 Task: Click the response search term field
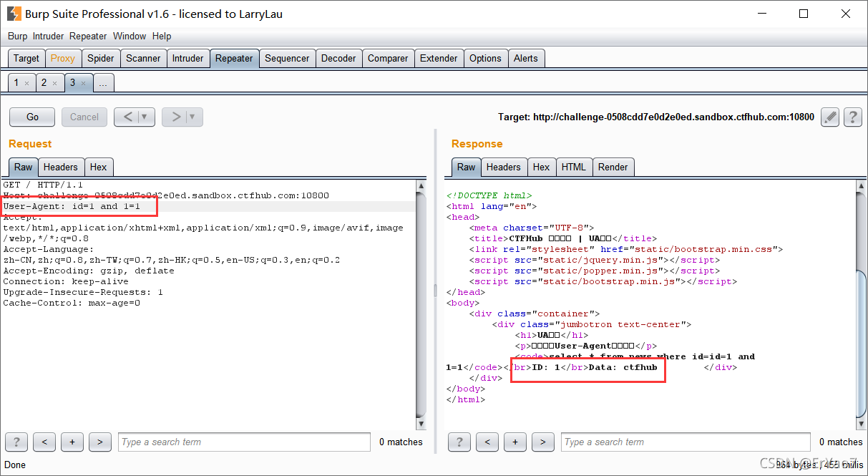pos(686,442)
